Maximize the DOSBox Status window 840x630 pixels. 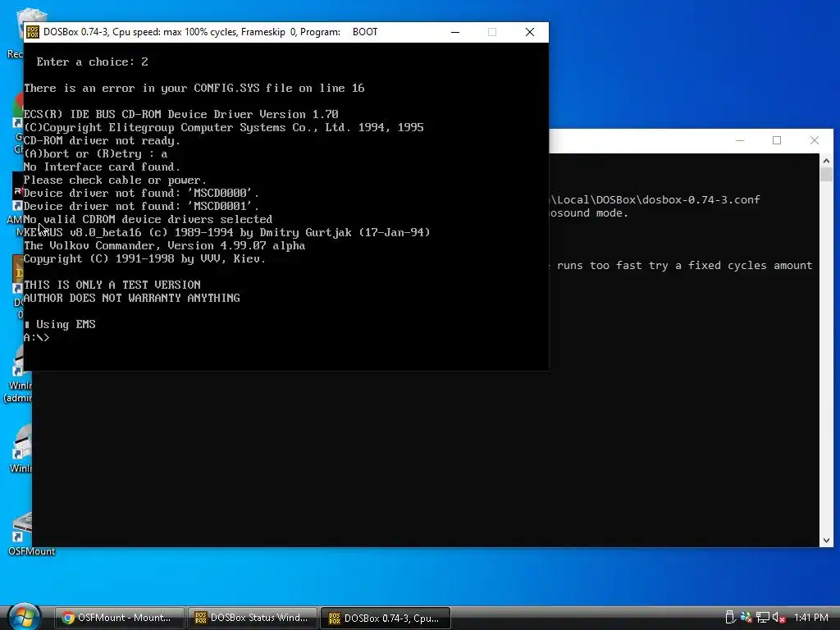point(777,140)
